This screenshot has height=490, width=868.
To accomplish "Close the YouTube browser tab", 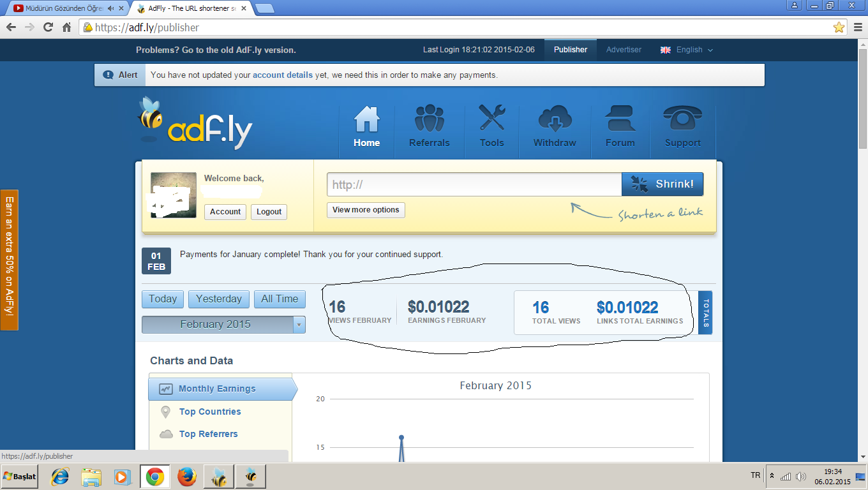I will tap(121, 9).
